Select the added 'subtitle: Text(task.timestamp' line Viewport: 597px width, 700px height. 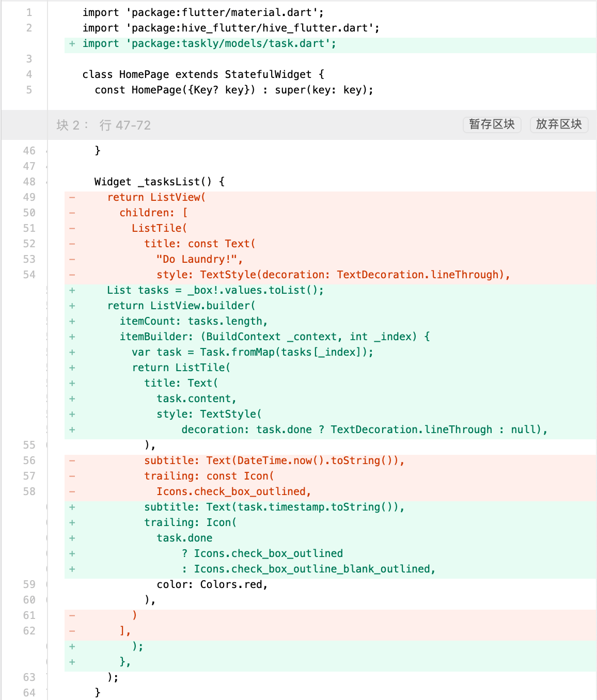coord(274,507)
